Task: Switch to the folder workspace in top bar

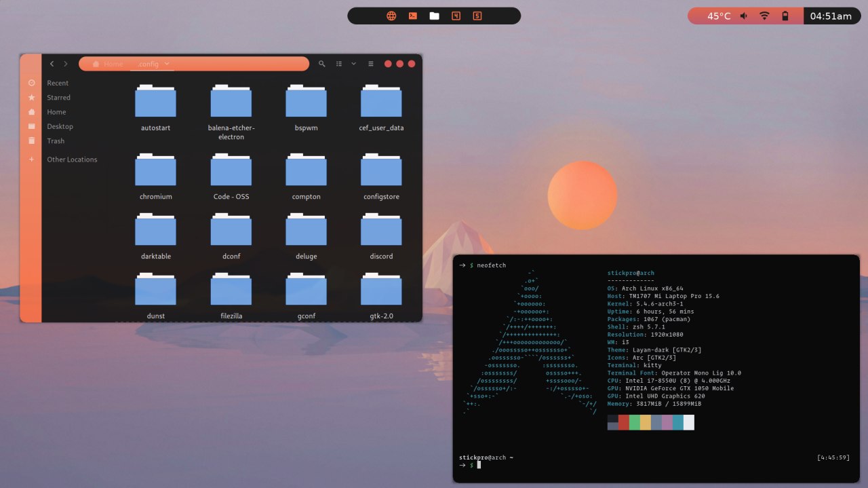Action: (x=434, y=16)
